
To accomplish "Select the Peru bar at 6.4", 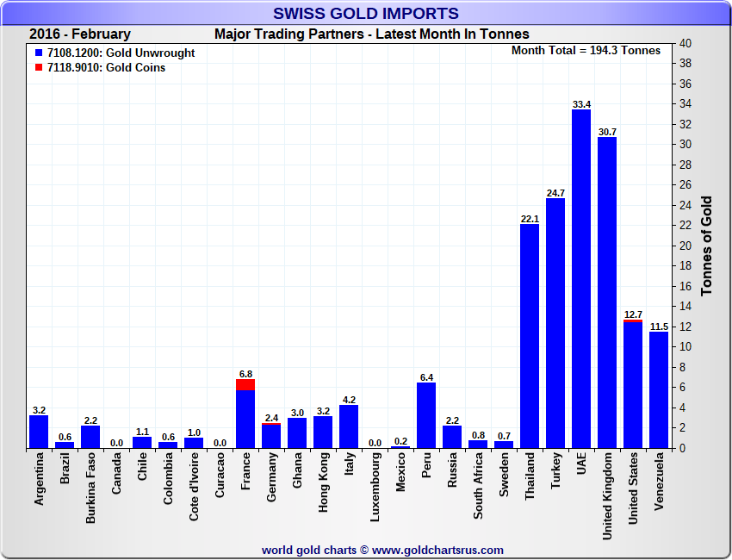I will click(426, 415).
